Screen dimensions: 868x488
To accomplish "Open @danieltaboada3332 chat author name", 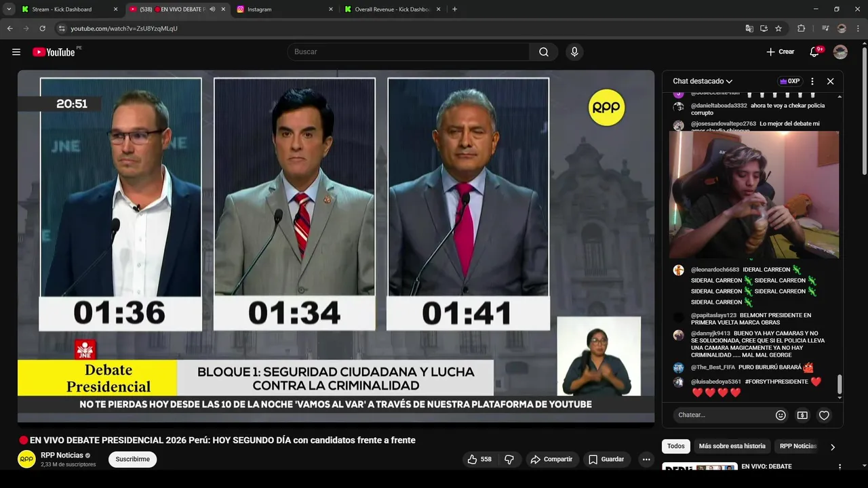I will 719,106.
